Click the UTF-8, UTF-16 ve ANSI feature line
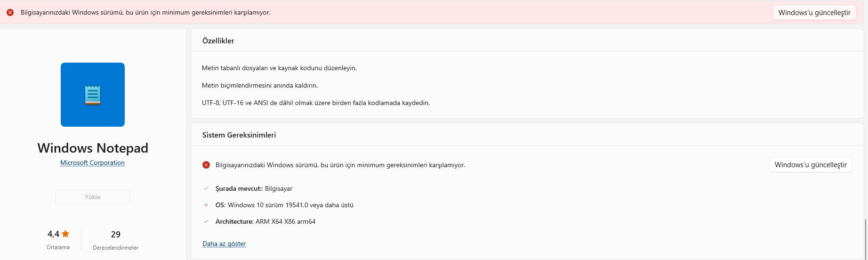This screenshot has width=868, height=260. (x=315, y=103)
